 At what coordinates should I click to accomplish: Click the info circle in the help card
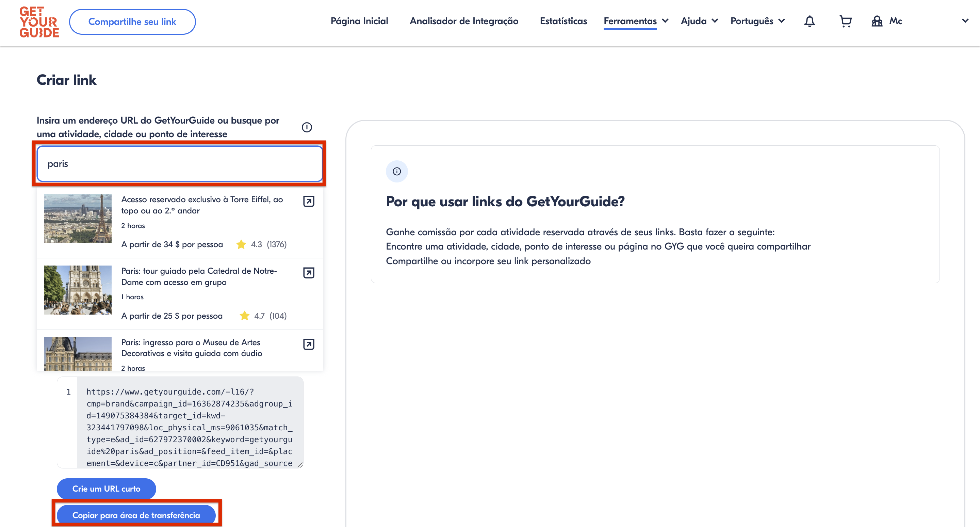click(x=396, y=171)
